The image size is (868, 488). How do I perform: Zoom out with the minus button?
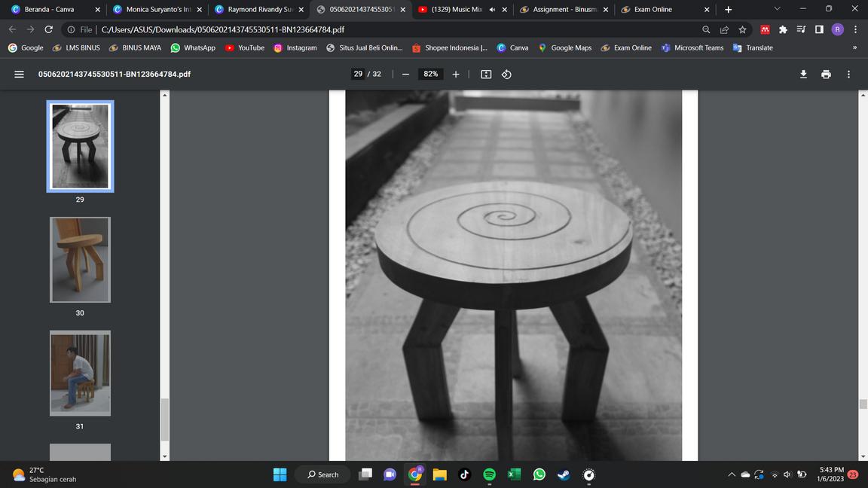406,74
